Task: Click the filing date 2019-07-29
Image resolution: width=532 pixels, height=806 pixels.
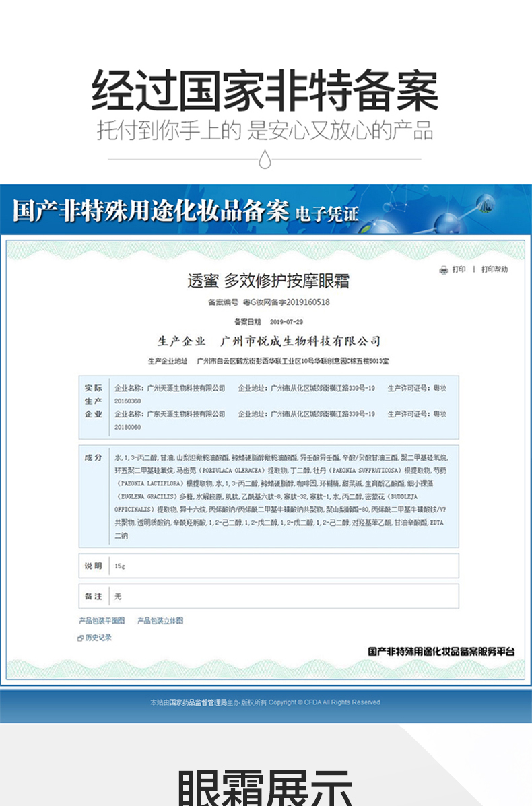Action: point(286,322)
